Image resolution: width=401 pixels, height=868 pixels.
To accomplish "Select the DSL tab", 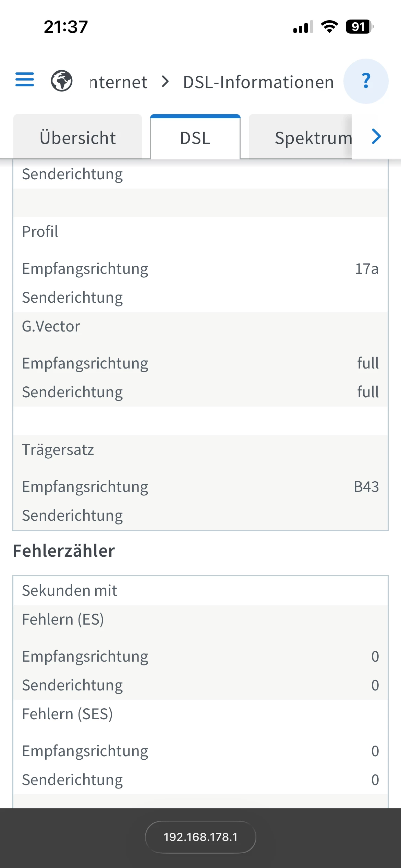I will 195,138.
